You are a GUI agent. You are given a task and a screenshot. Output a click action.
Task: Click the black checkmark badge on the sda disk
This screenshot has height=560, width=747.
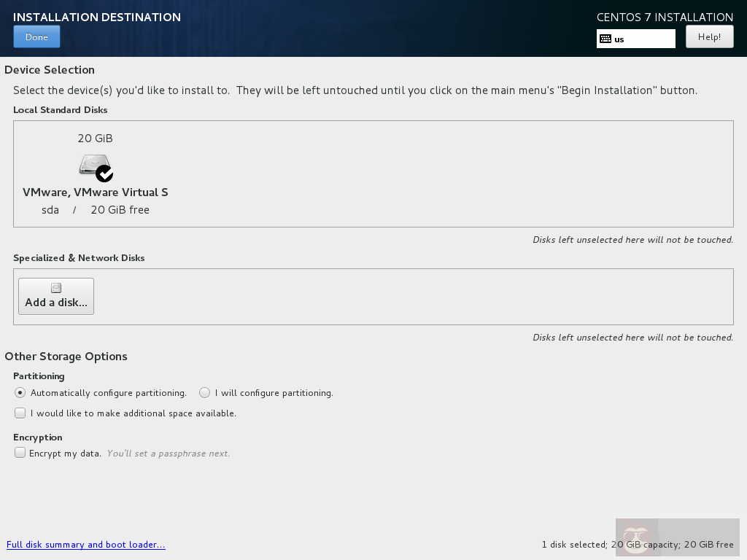105,174
